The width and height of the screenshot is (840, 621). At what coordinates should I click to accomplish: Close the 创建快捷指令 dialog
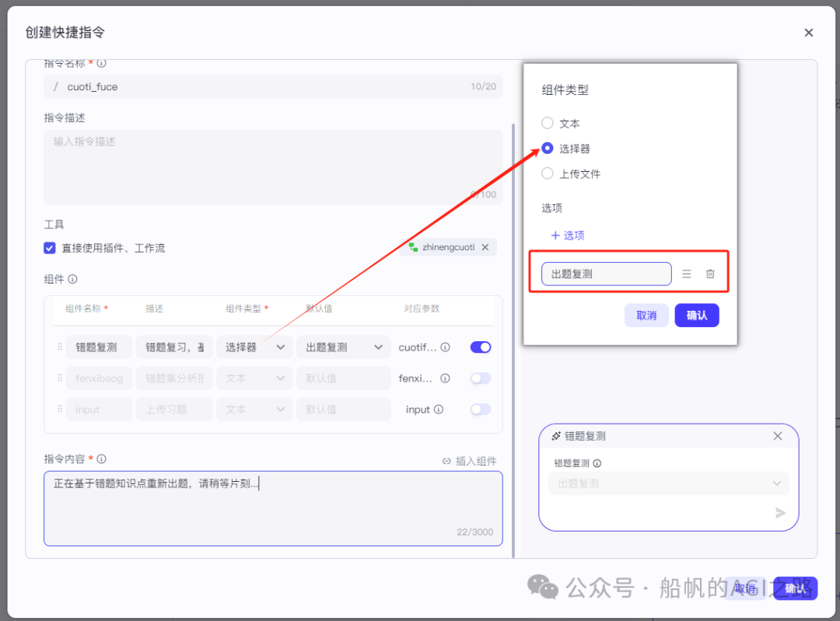pos(808,33)
